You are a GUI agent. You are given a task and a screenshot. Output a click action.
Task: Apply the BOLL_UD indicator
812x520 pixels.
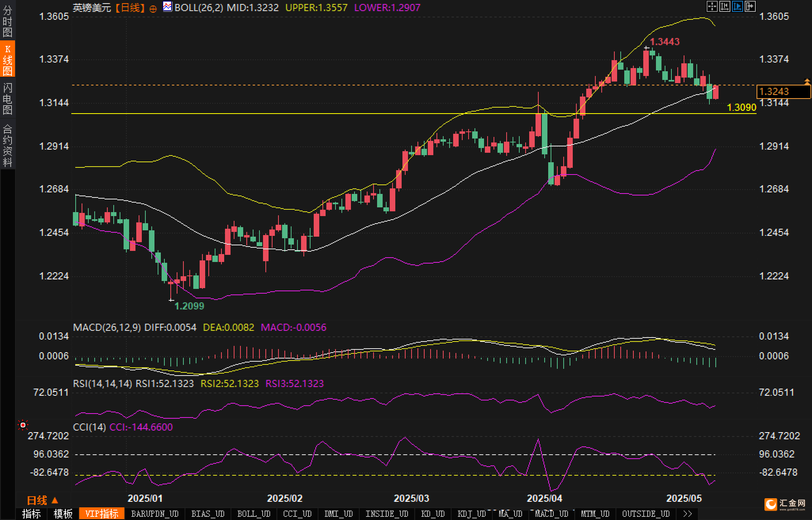(x=254, y=514)
